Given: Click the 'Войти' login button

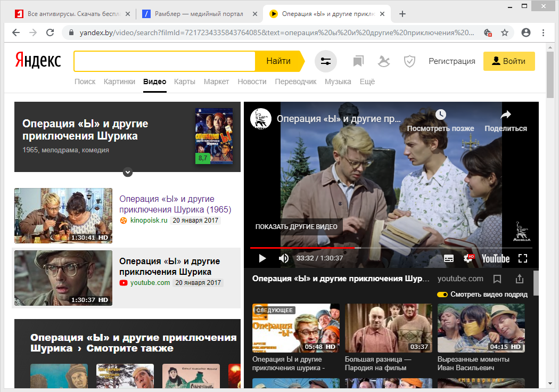Looking at the screenshot, I should coord(509,61).
